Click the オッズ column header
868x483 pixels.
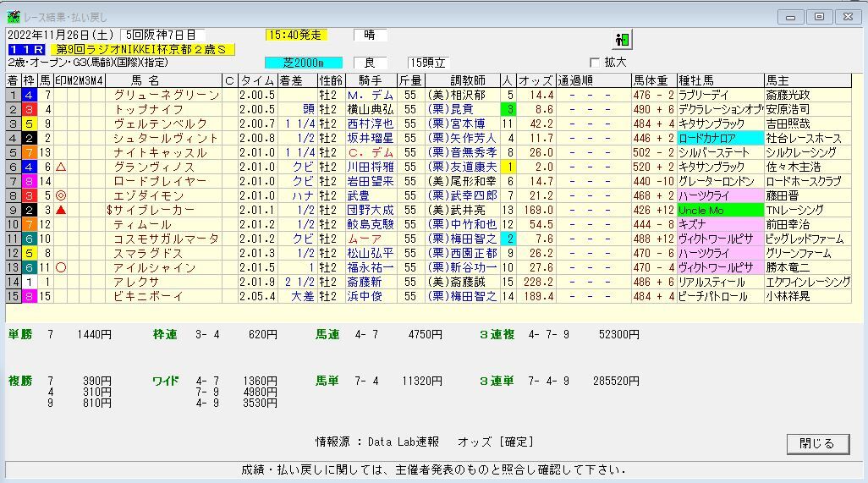coord(536,80)
